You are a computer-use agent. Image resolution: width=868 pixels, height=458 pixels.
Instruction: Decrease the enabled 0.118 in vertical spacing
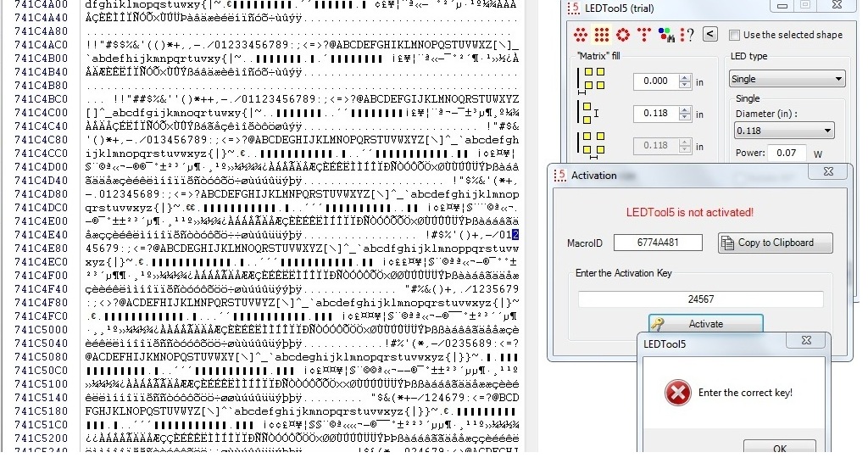tap(685, 117)
